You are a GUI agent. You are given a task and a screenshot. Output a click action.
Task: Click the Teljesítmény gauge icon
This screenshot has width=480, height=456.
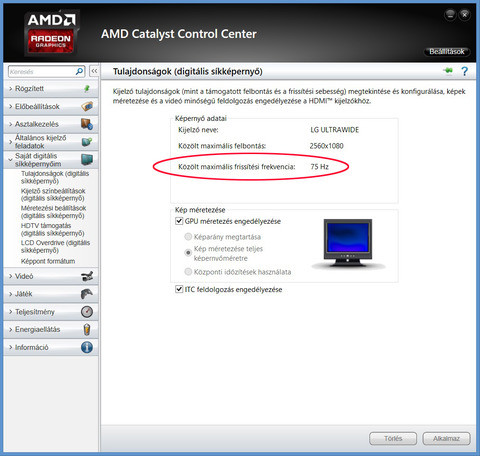[87, 312]
